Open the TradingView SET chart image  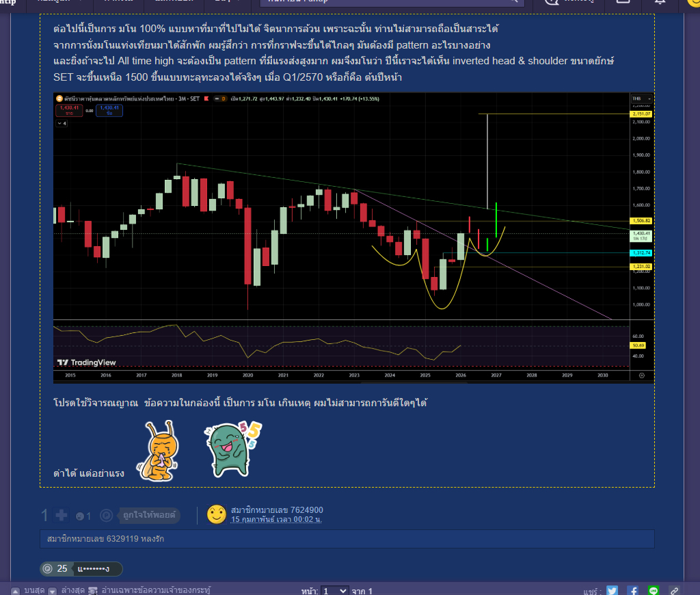coord(353,237)
